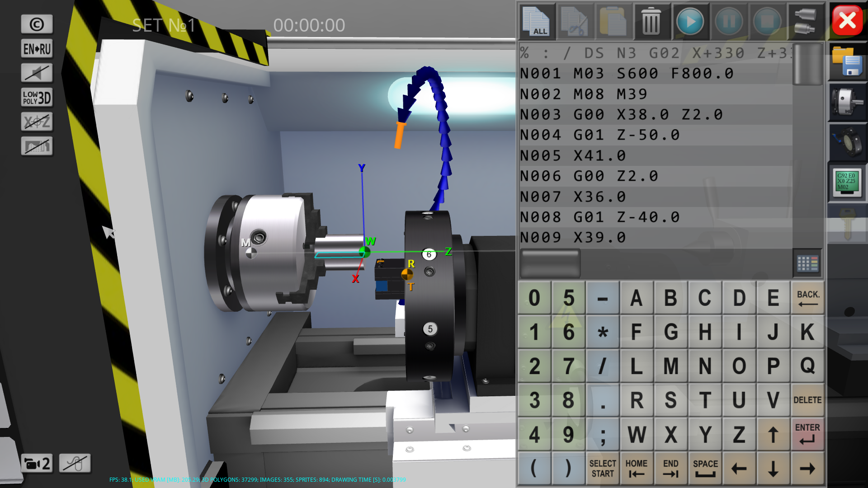Switch camera view number 2
This screenshot has height=488, width=868.
pos(37,463)
